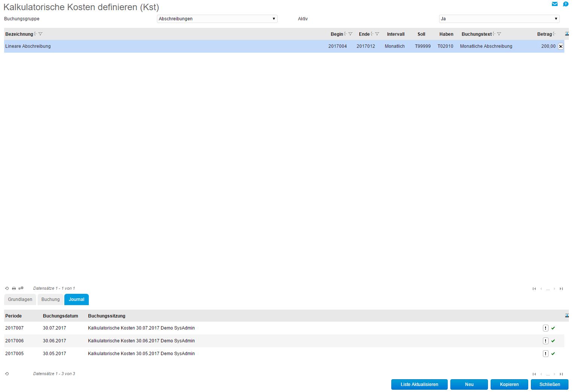Click the Monatlich interval cell

pos(395,46)
